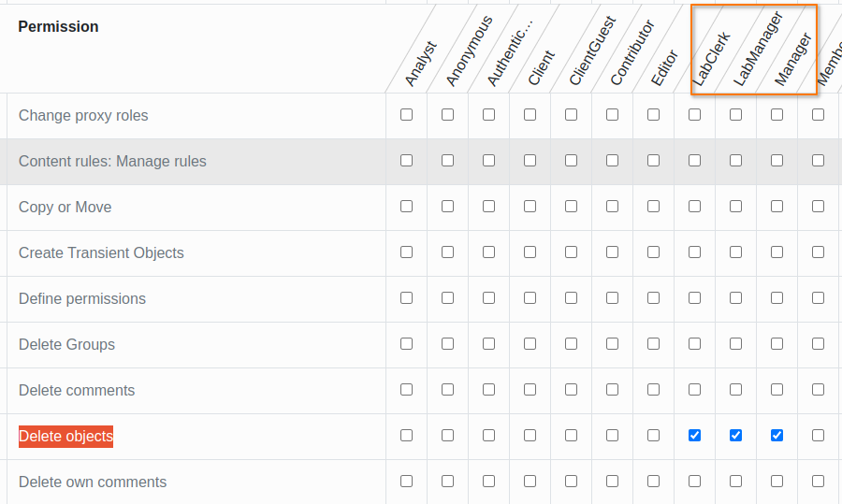Tick Content rules Manage rules for Client

pos(530,161)
